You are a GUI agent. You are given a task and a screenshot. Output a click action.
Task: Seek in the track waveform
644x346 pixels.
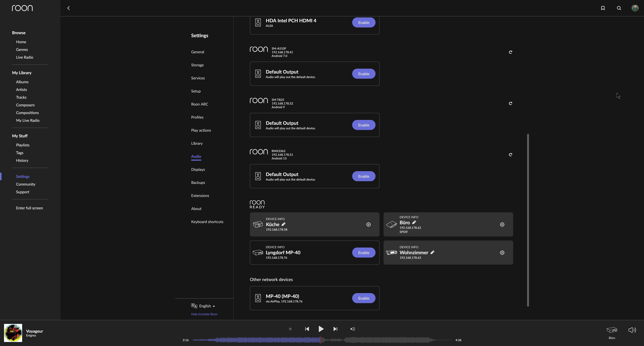[x=322, y=340]
